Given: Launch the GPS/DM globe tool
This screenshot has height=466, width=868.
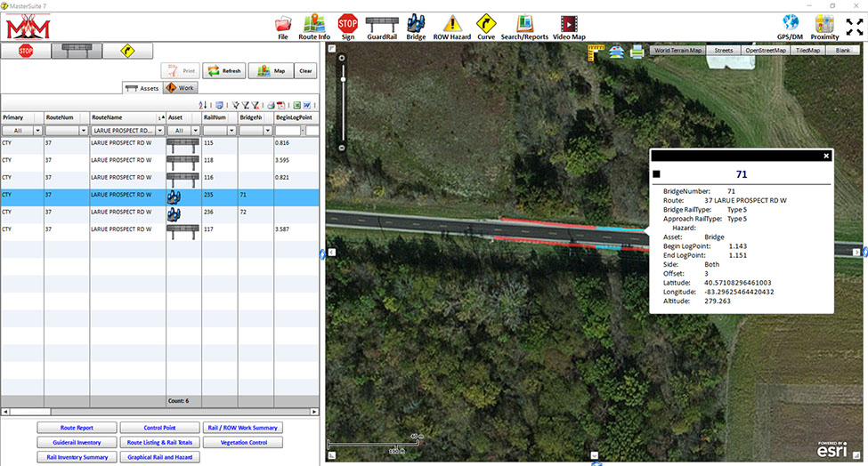Looking at the screenshot, I should point(790,24).
